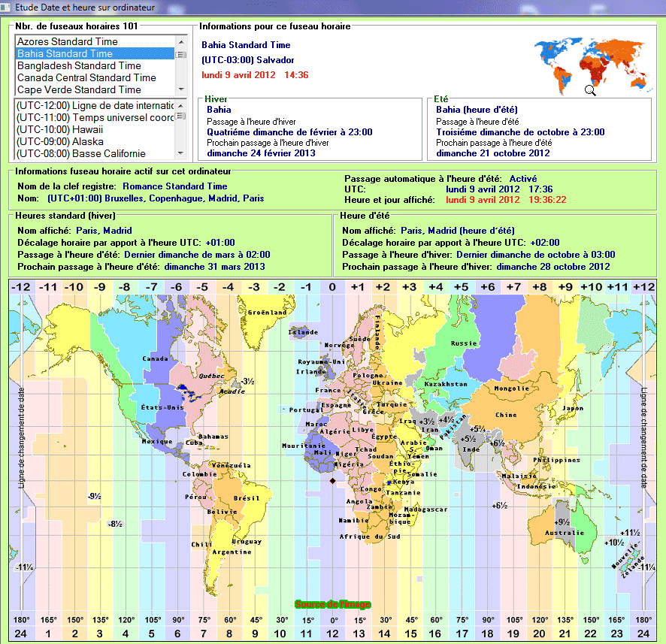Screen dimensions: 666x644
Task: Click the down arrow of the time zone names list
Action: pyautogui.click(x=181, y=89)
